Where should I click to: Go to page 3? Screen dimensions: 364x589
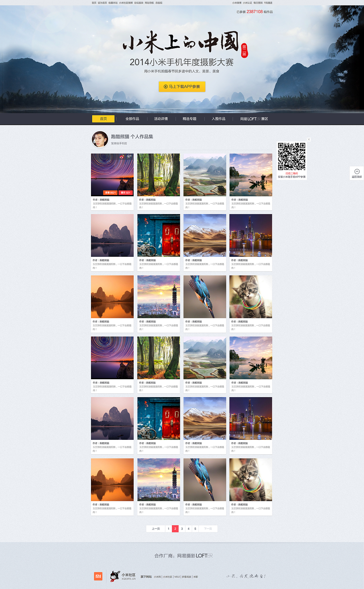[182, 529]
